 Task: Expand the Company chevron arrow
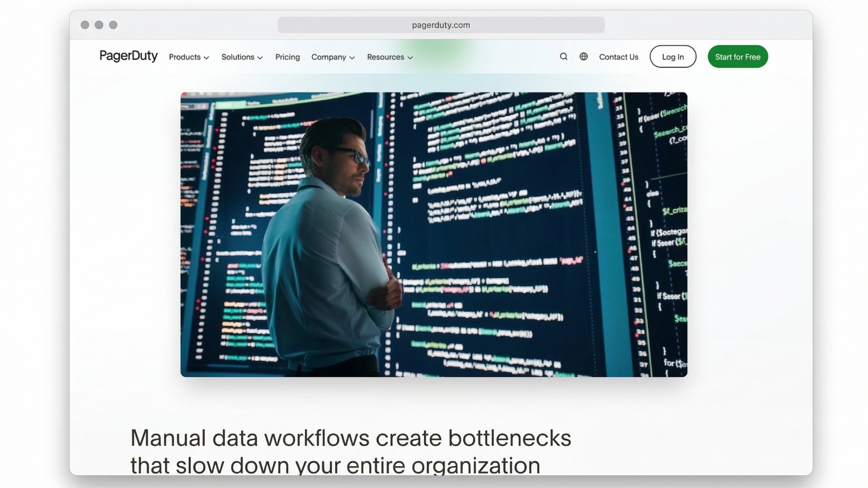coord(352,58)
